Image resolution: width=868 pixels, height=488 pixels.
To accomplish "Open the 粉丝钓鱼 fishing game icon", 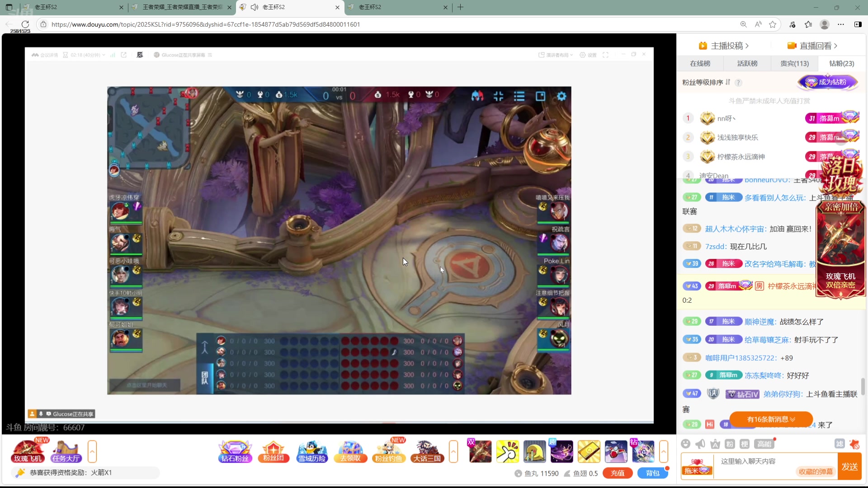I will (x=389, y=451).
